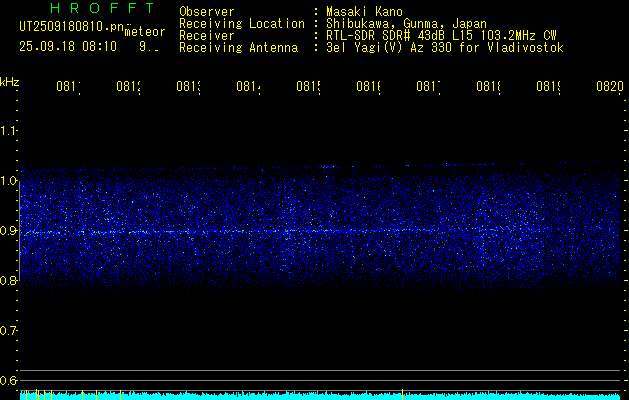Click the 0.6 frequency axis tick
629x400 pixels.
pyautogui.click(x=9, y=381)
